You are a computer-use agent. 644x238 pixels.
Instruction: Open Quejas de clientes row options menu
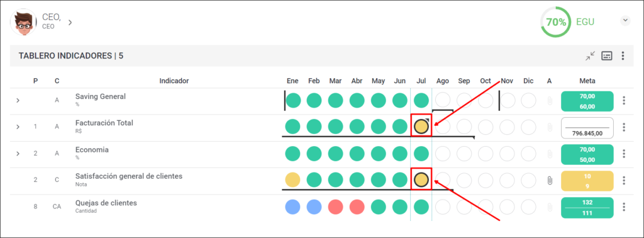pyautogui.click(x=624, y=207)
